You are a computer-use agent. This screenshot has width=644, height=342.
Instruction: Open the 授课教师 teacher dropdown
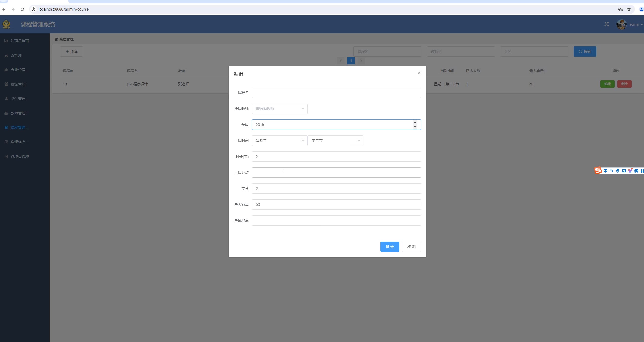point(279,109)
